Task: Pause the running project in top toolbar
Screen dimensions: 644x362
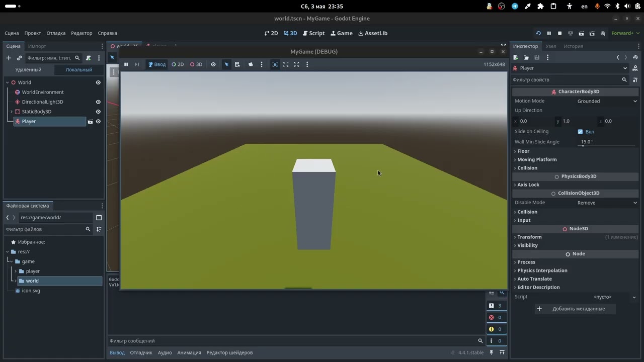Action: coord(549,33)
